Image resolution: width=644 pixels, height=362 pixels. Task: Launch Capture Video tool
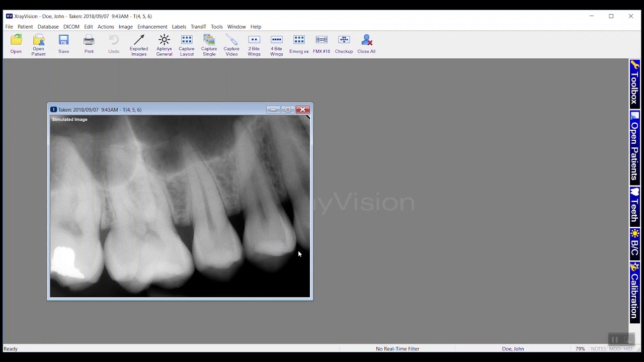231,45
